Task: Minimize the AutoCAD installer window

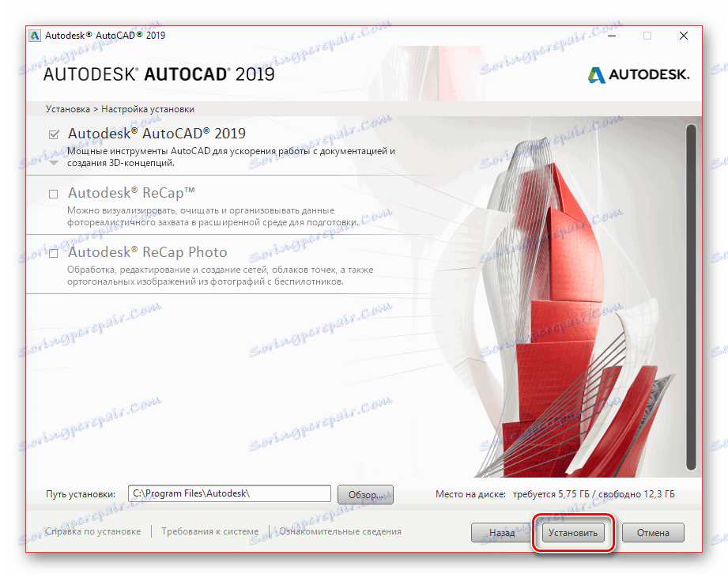Action: click(612, 36)
